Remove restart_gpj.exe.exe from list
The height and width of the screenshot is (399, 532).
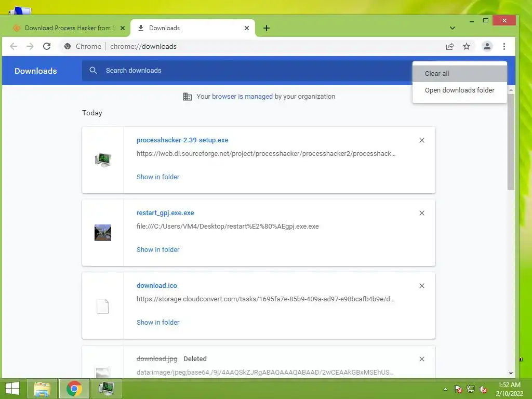422,213
